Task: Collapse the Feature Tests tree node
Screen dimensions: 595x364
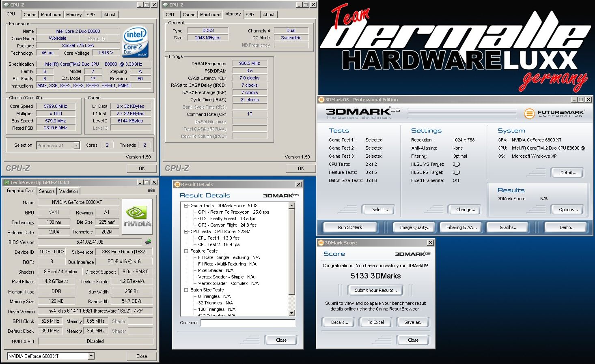Action: tap(186, 251)
